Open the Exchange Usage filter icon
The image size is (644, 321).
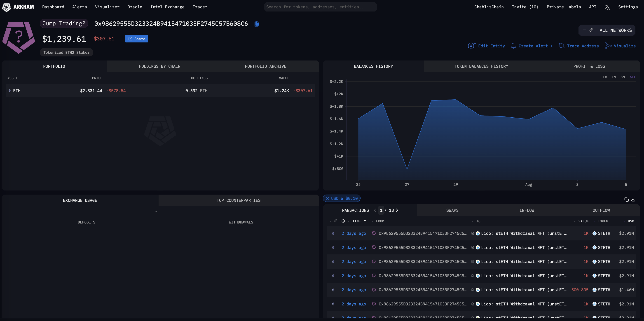pyautogui.click(x=156, y=211)
